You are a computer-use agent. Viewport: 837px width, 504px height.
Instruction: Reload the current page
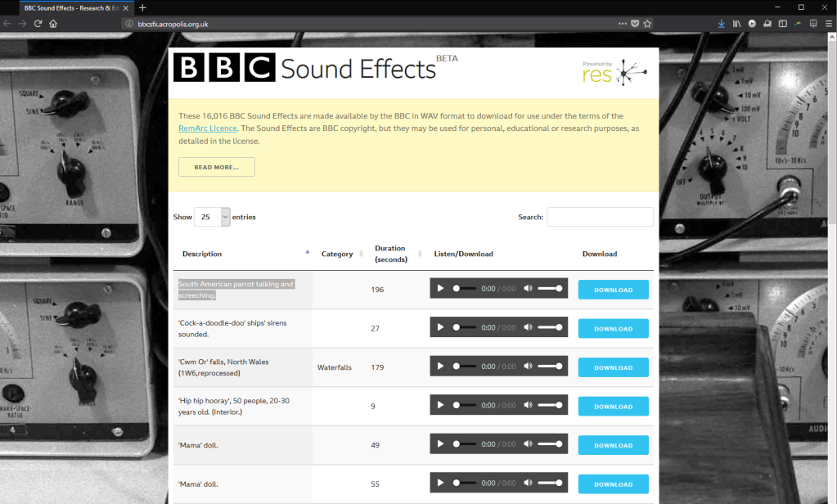point(38,24)
